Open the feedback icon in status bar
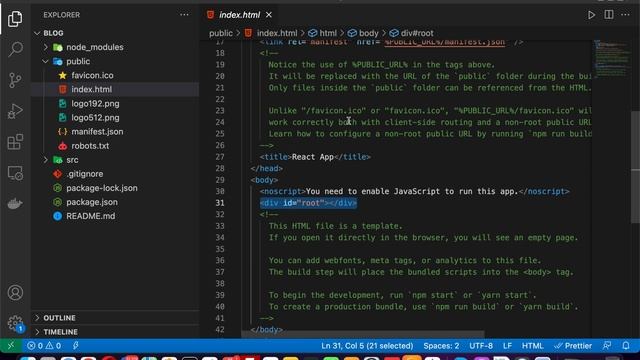 (607, 346)
